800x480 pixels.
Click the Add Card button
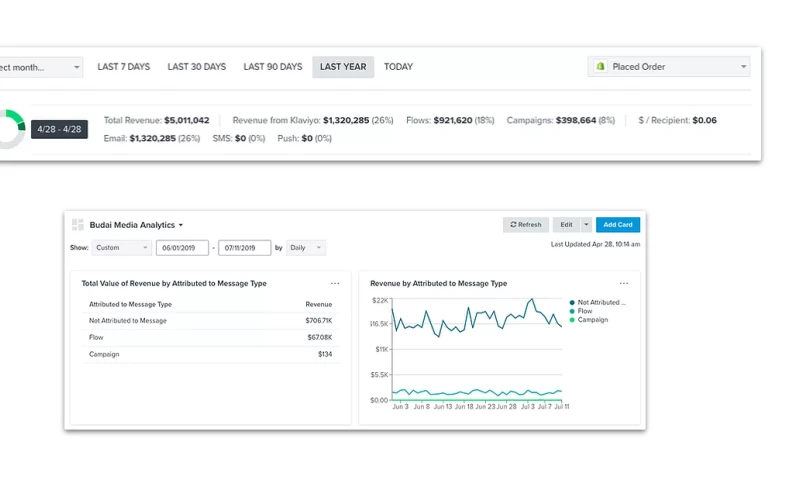coord(618,224)
